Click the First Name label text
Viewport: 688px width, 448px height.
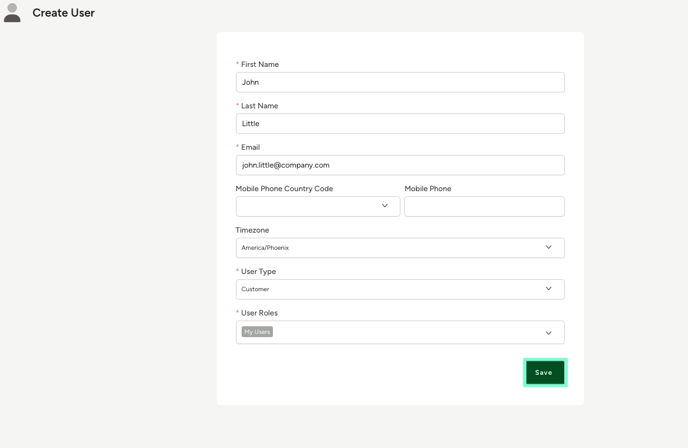(260, 65)
